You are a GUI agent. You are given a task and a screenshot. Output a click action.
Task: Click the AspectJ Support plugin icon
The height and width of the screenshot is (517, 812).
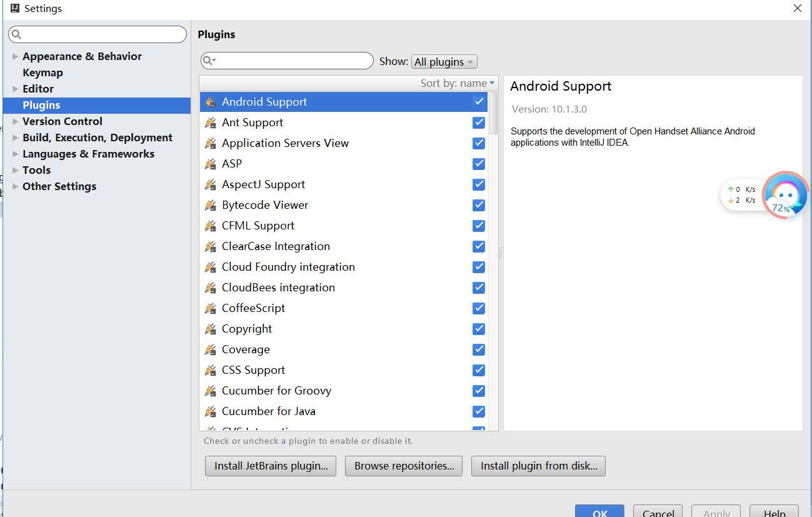point(210,184)
